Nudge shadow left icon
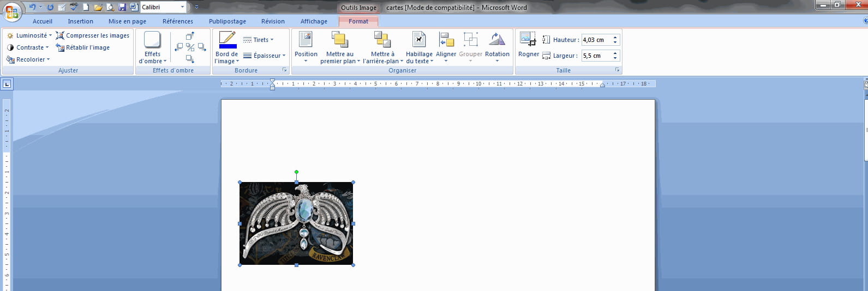868x291 pixels. [x=178, y=47]
